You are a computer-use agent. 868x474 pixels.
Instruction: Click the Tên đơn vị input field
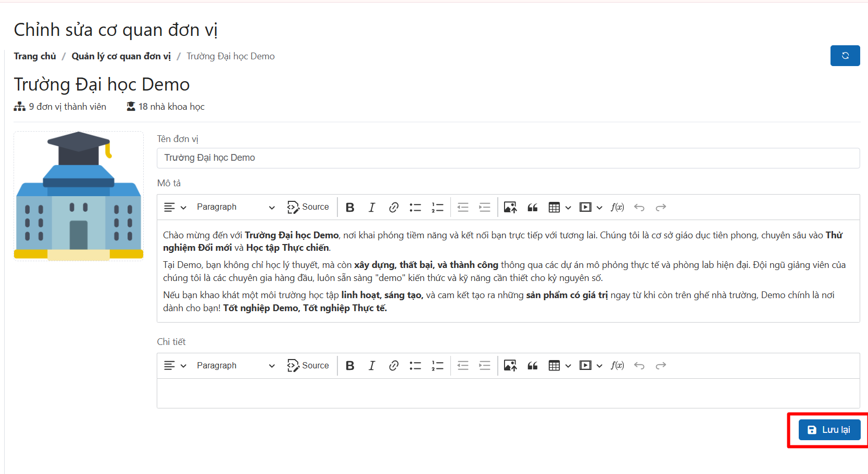(508, 158)
